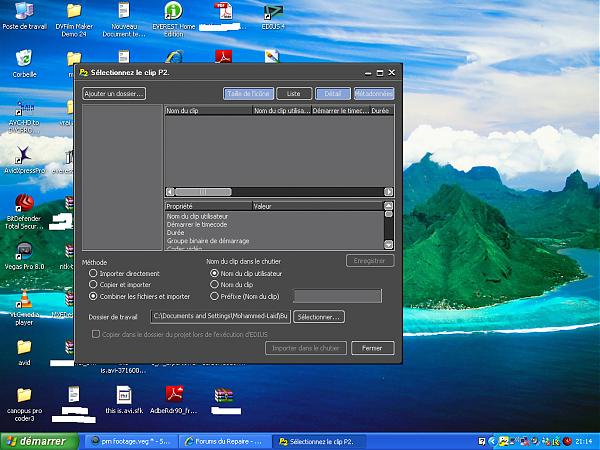Open the Nouveau Document texte file icon

(124, 19)
